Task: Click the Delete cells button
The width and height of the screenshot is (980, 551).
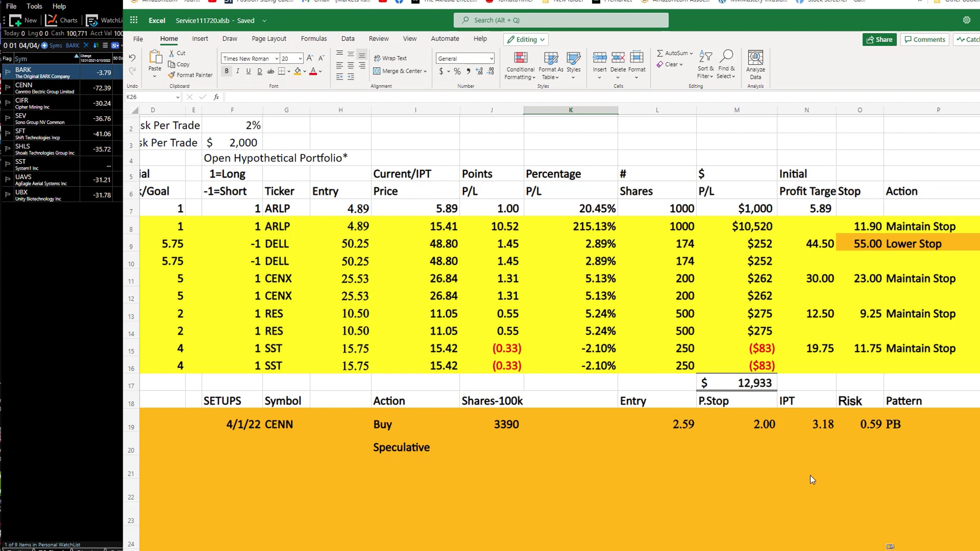Action: [x=618, y=65]
